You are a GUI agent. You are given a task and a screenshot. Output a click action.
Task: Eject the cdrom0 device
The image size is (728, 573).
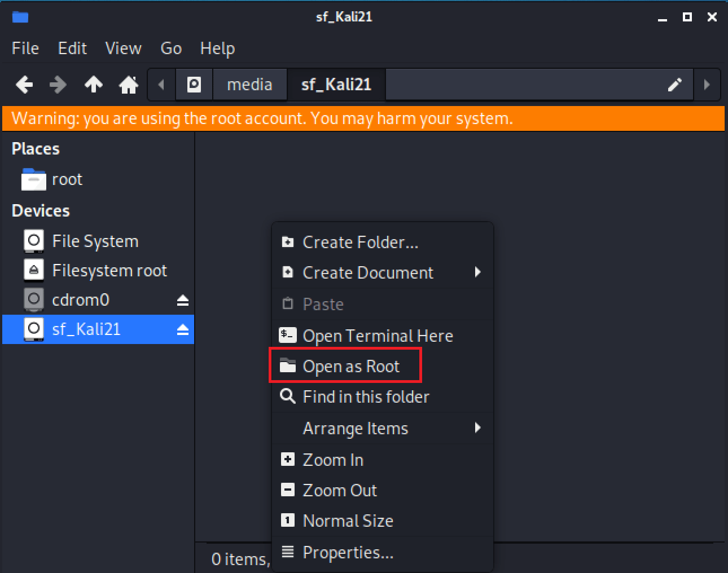(x=182, y=299)
